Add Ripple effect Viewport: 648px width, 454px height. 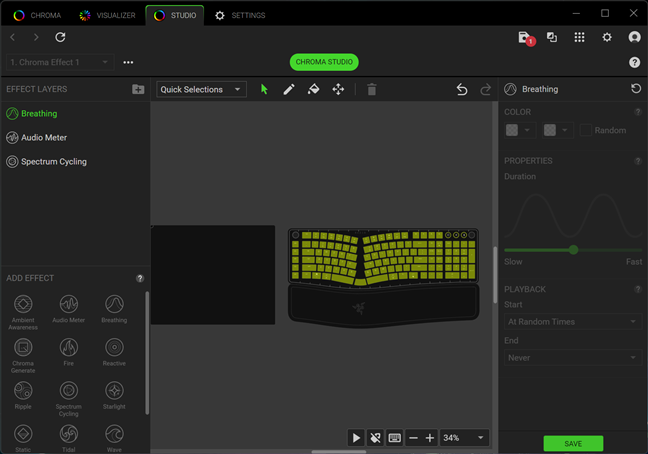(x=23, y=395)
